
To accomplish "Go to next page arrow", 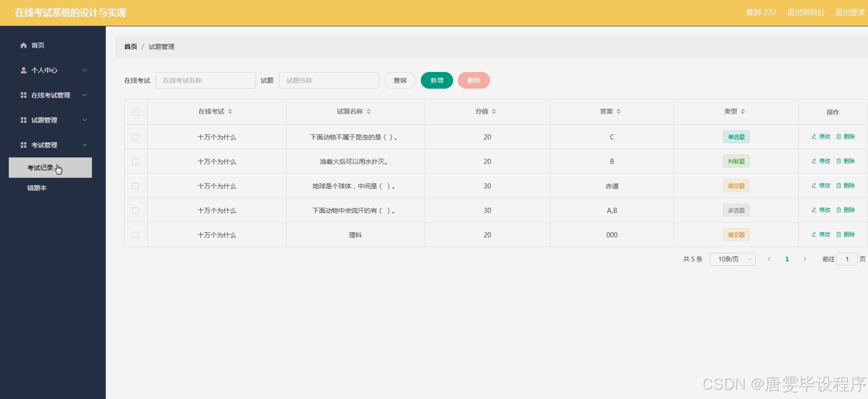I will tap(804, 259).
